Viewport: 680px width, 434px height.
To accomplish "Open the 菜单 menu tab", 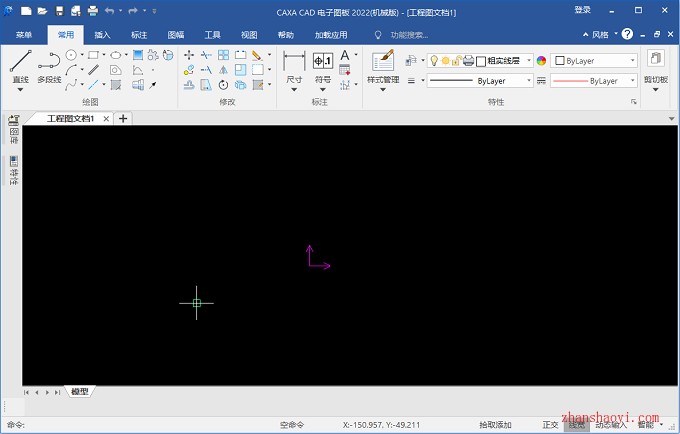I will pos(23,35).
